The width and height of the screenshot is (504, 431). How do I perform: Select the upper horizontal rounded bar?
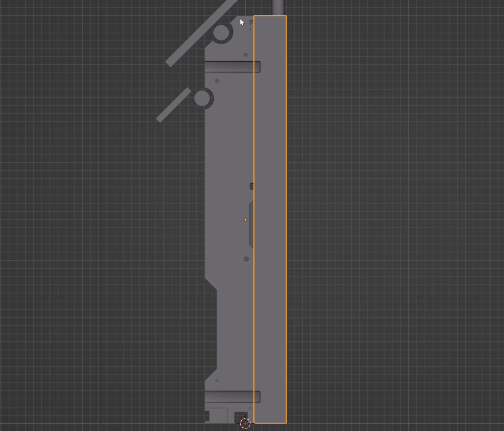click(232, 67)
